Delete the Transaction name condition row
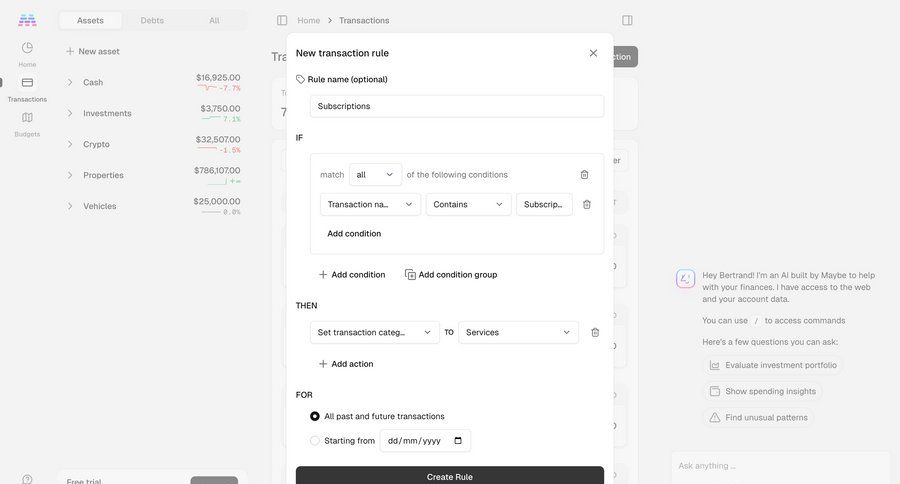Image resolution: width=900 pixels, height=484 pixels. pyautogui.click(x=587, y=204)
